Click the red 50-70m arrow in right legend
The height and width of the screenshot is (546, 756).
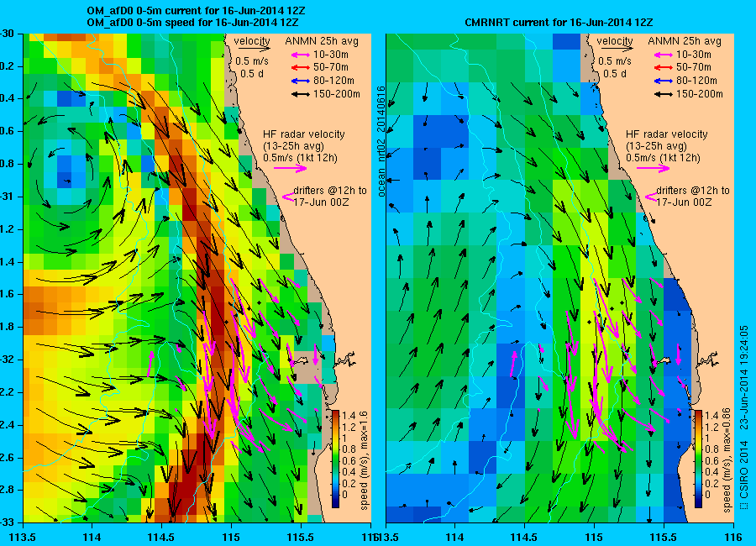(664, 67)
